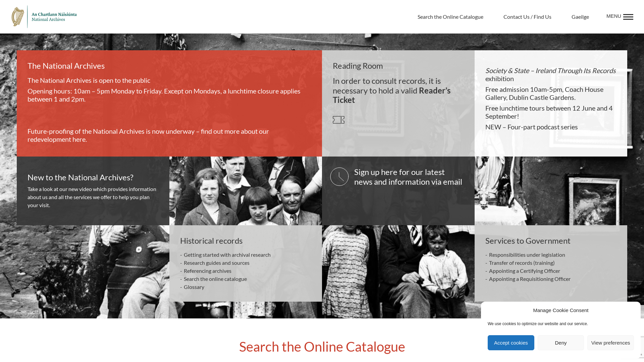Open Appointing a Certifying Officer
The width and height of the screenshot is (644, 362).
point(524,271)
